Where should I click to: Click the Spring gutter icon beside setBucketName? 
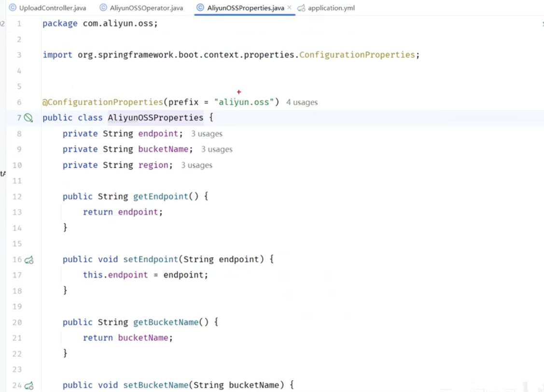click(29, 385)
